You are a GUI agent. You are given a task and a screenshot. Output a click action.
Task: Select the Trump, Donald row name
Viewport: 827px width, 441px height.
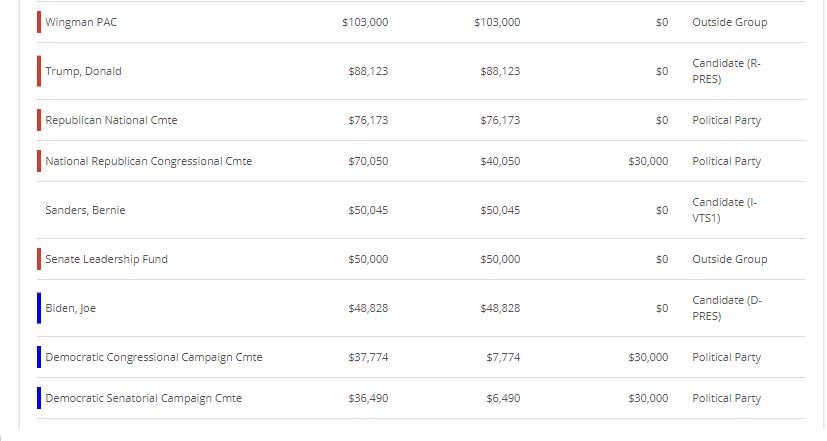pos(83,71)
